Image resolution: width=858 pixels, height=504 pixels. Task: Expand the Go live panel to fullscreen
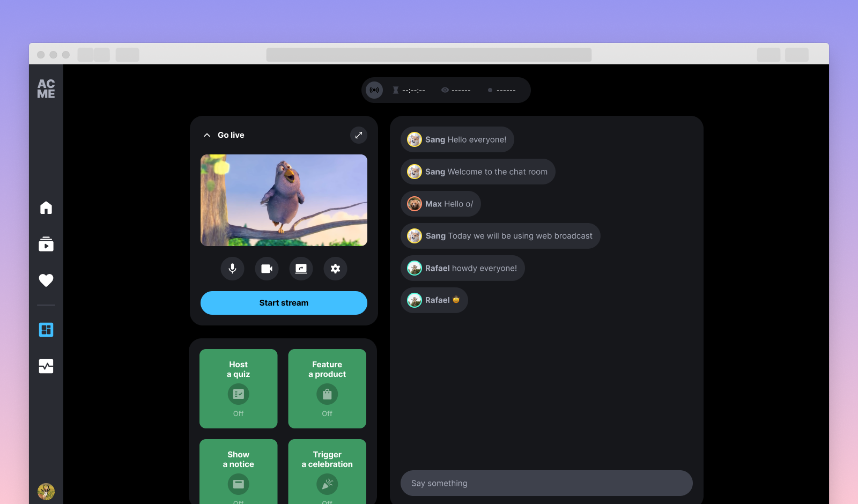coord(359,135)
